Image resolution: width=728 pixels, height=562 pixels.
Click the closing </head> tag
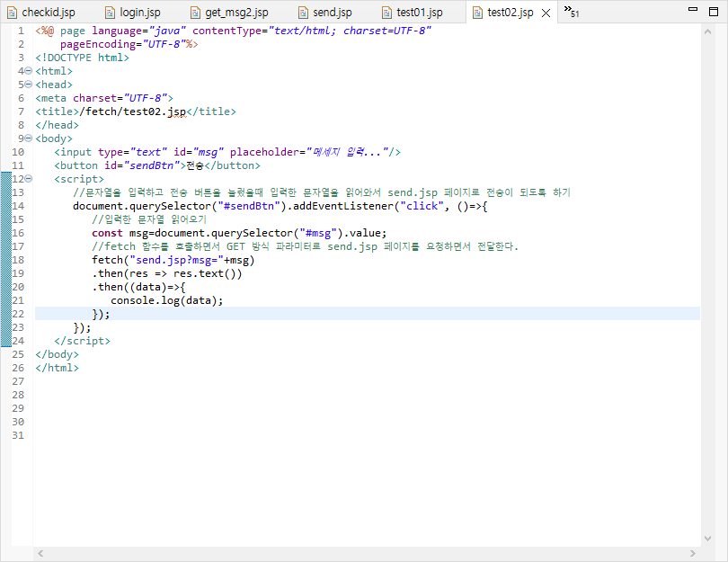coord(58,125)
